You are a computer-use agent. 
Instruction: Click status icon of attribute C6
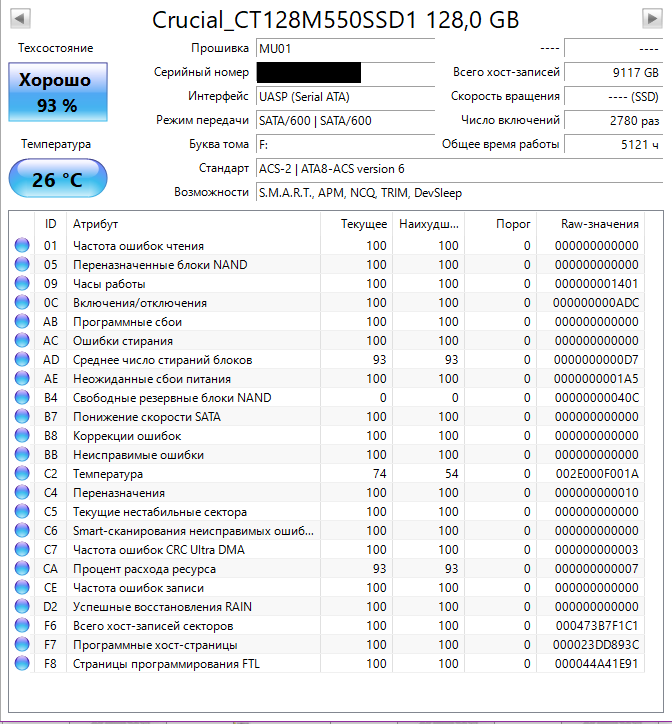tap(22, 530)
